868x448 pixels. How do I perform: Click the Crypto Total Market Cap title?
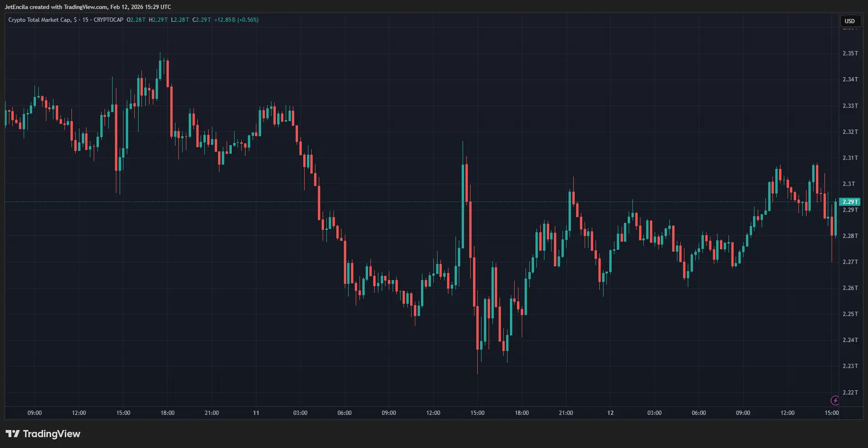click(x=40, y=20)
